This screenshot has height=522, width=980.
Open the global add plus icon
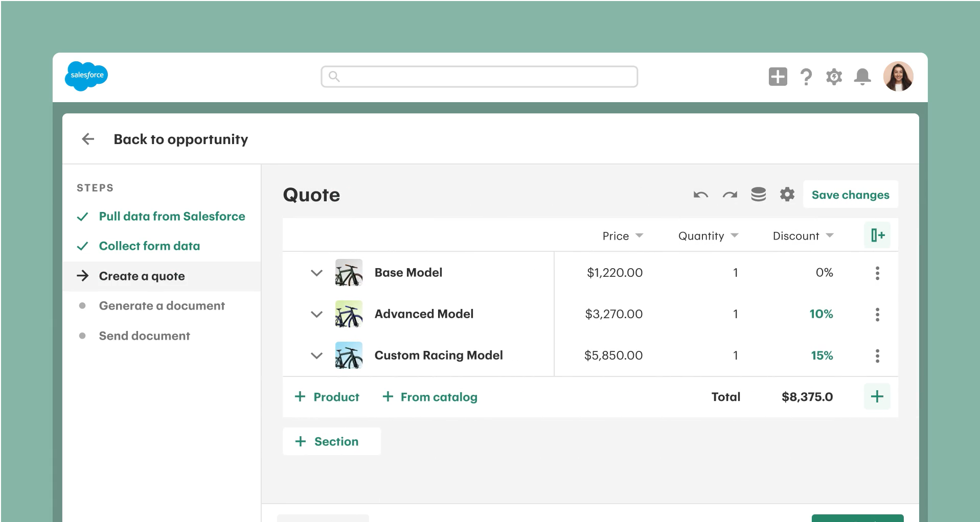point(778,77)
